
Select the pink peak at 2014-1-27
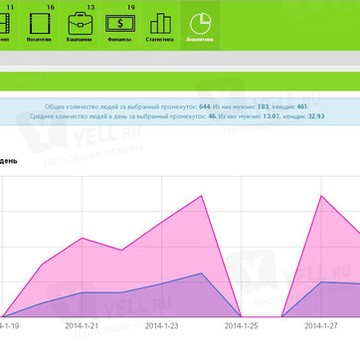[x=321, y=196]
